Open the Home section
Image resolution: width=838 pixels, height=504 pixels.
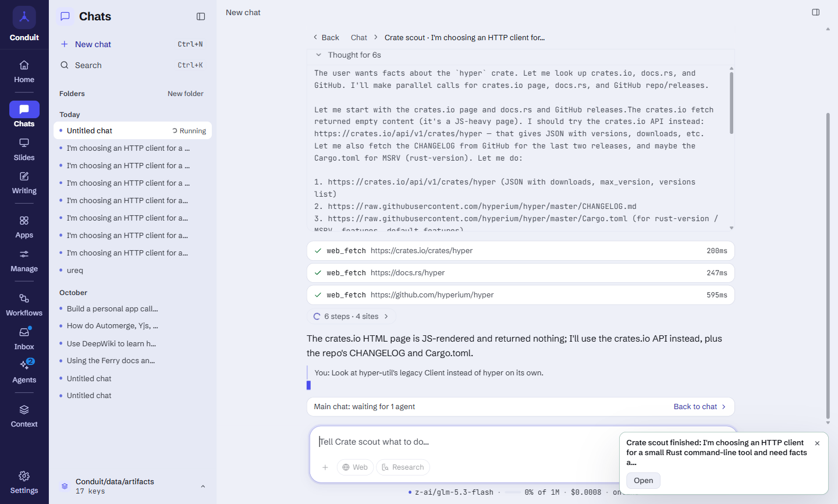coord(24,72)
